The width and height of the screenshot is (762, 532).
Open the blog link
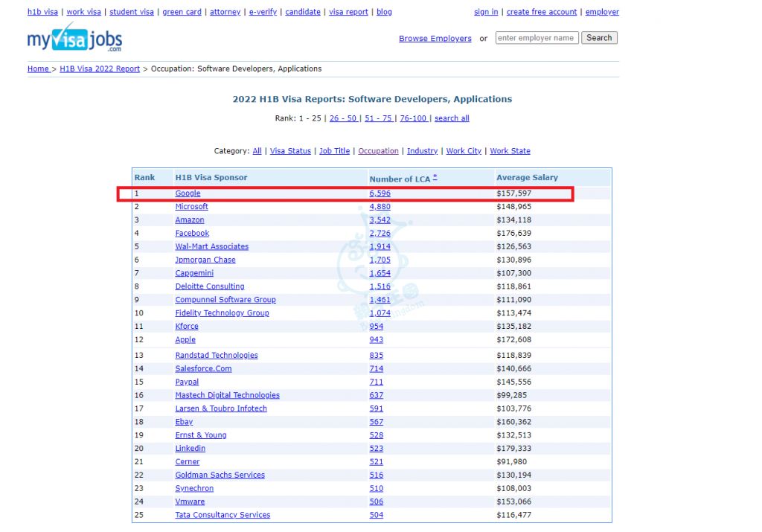384,12
